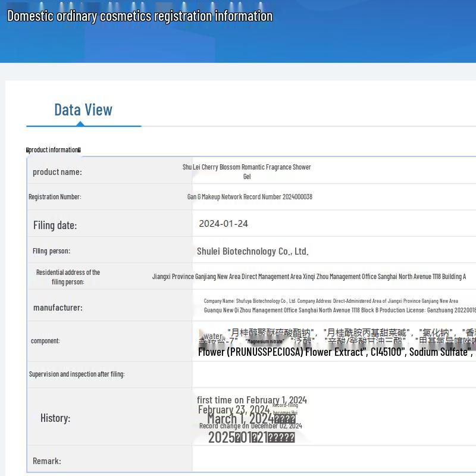The width and height of the screenshot is (476, 476).
Task: Click 'first time on February 1, 2024' entry
Action: click(252, 400)
